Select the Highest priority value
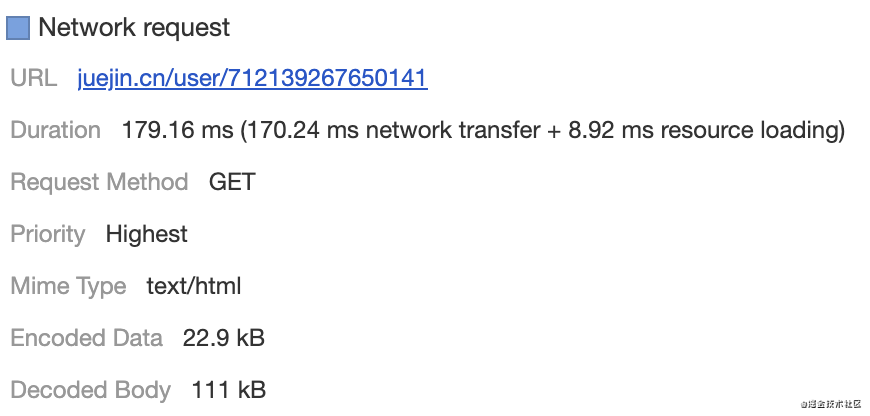Screen dimensions: 870x416 147,234
